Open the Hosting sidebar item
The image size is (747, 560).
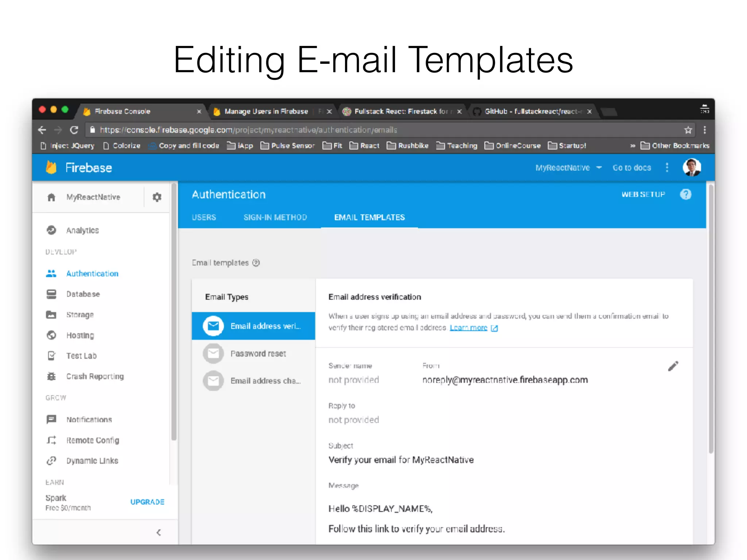(70, 335)
